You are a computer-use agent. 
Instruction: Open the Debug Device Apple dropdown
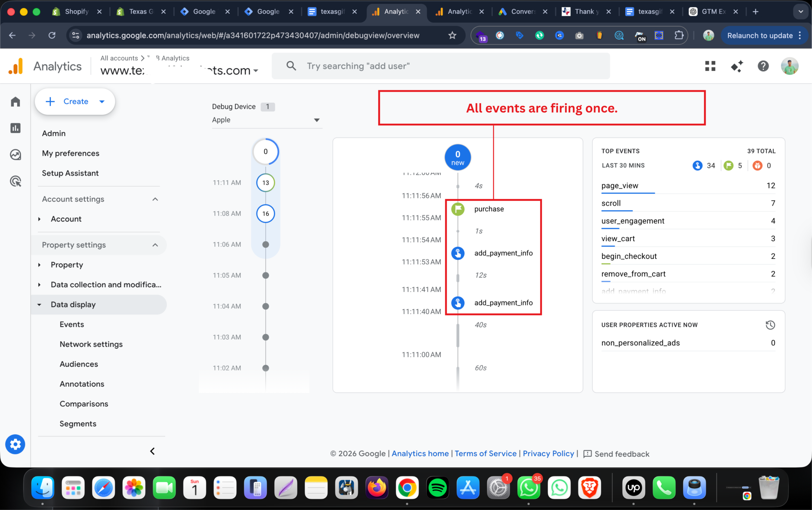click(x=266, y=120)
